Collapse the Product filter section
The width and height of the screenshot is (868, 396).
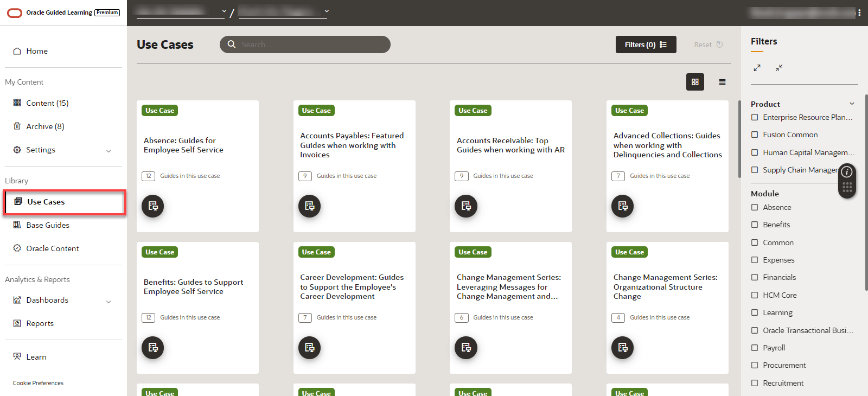tap(852, 104)
